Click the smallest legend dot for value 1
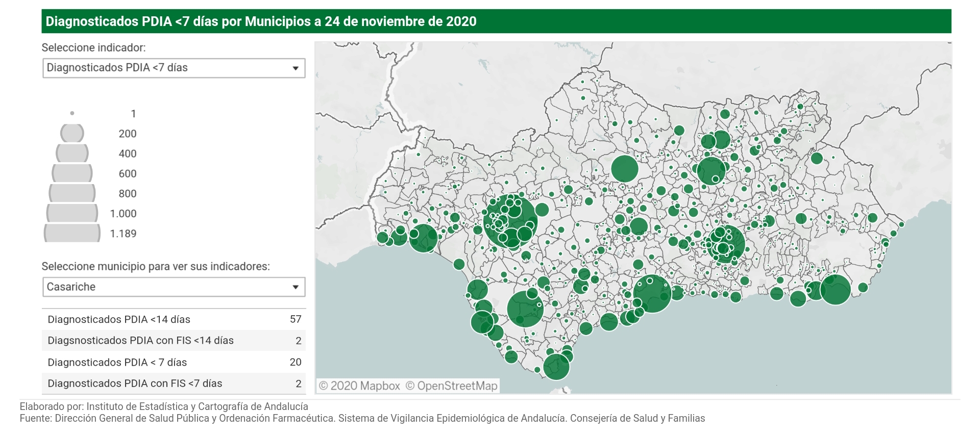This screenshot has height=436, width=980. click(72, 113)
